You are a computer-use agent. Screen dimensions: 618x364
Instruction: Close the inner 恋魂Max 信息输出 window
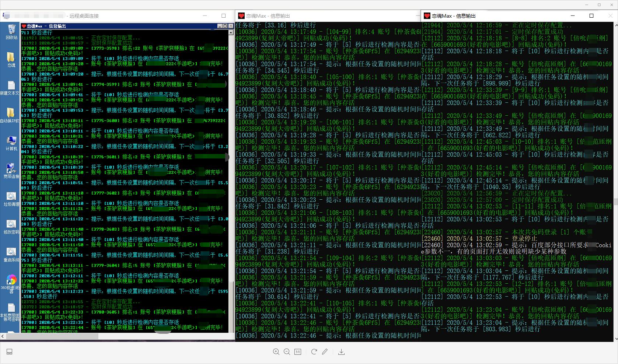point(231,26)
